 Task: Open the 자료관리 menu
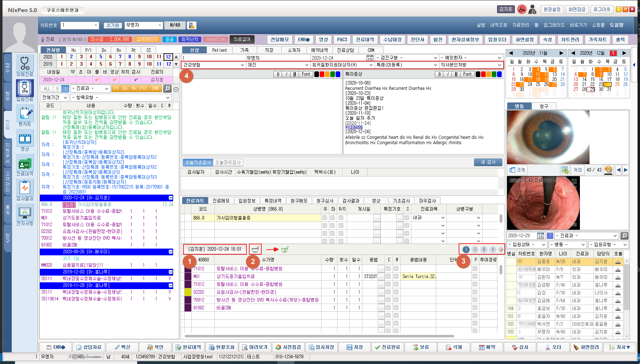pyautogui.click(x=521, y=25)
